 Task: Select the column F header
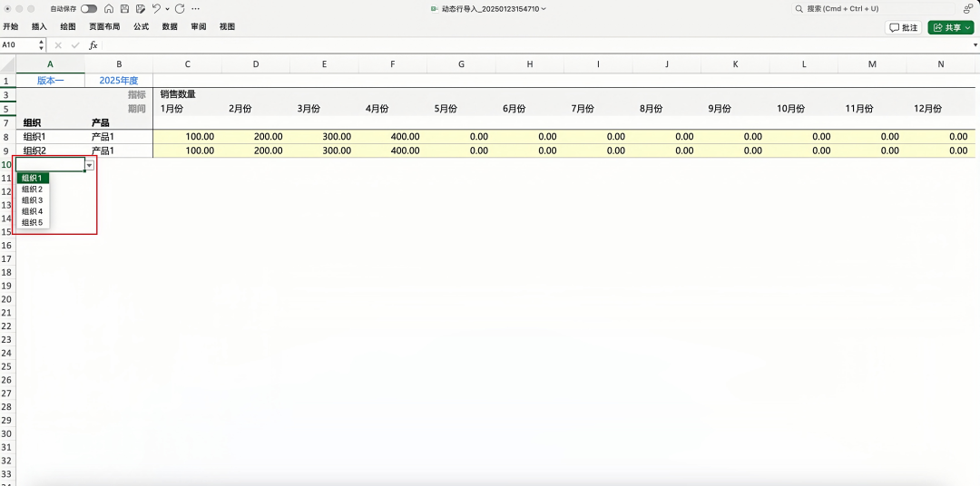pos(393,63)
